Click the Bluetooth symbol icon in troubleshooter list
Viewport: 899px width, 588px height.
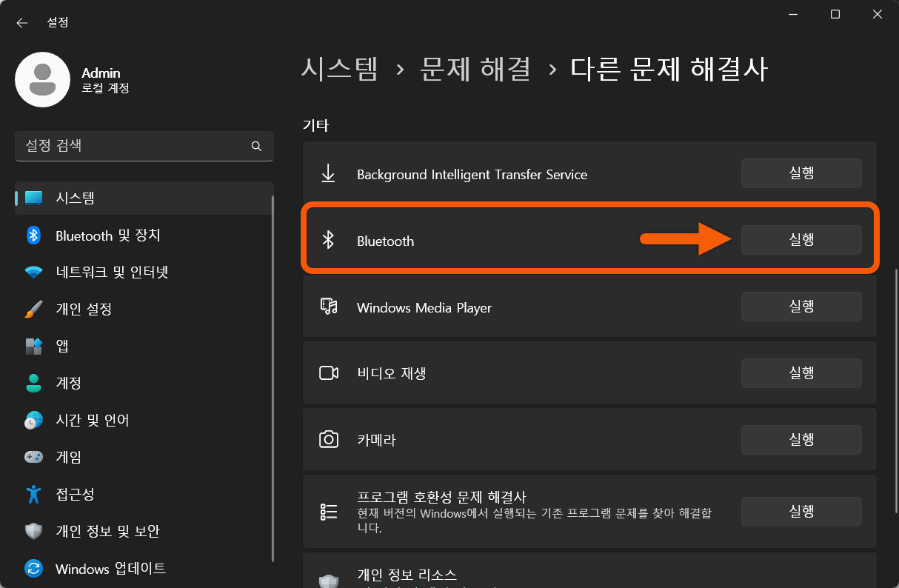coord(328,240)
